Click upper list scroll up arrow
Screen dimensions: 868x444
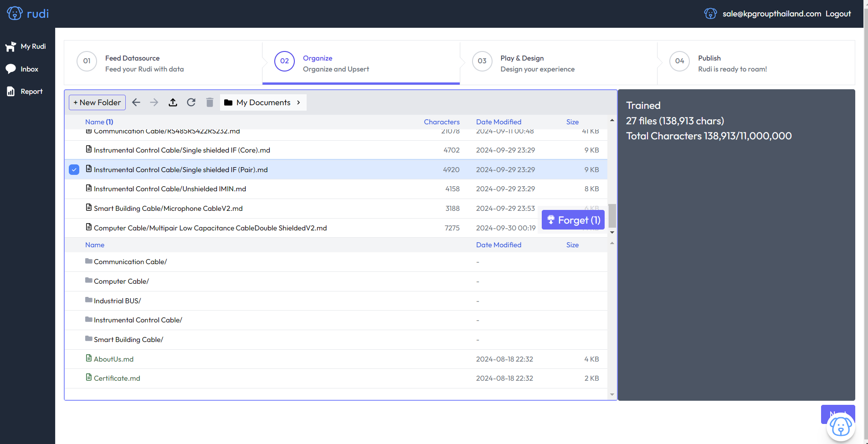point(612,120)
